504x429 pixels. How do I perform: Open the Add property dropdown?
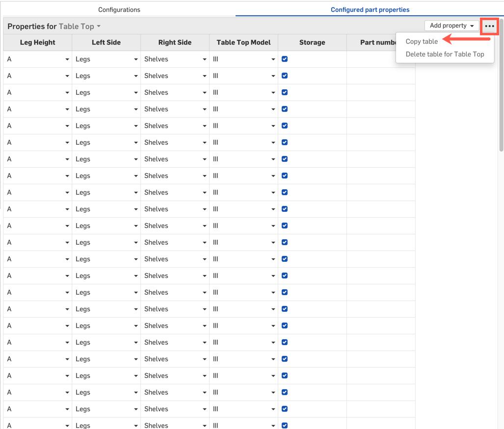pos(451,26)
